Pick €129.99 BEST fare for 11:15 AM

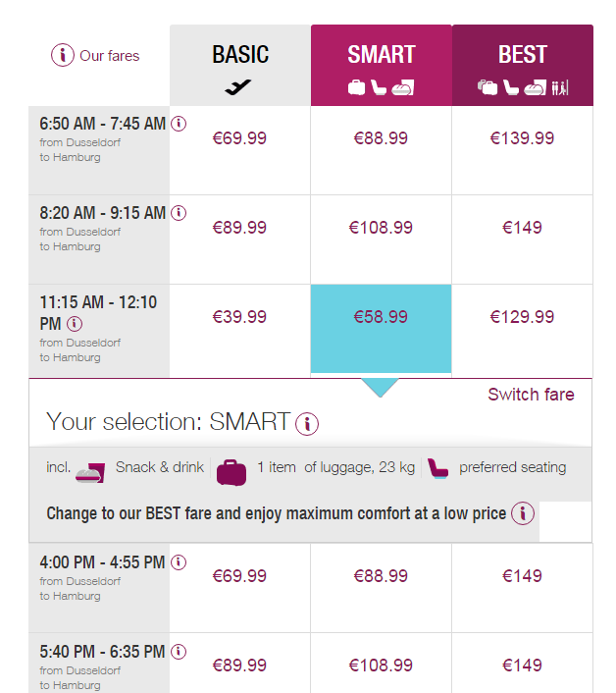point(522,317)
